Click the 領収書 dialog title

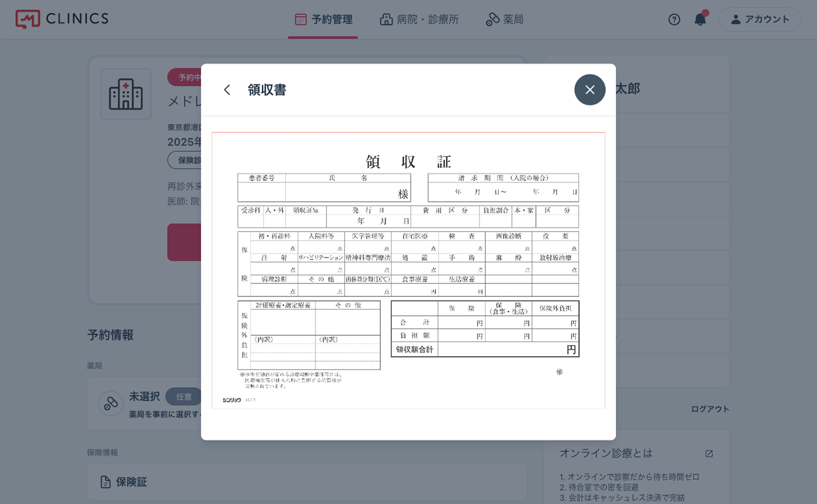[x=267, y=90]
